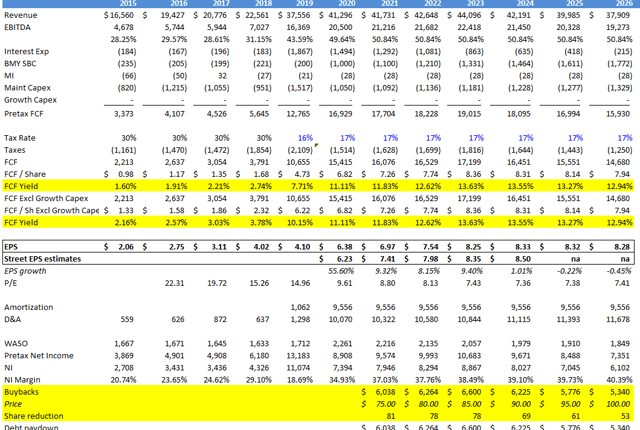The image size is (640, 430).
Task: Click the buybacks value 6,038
Action: tap(385, 392)
